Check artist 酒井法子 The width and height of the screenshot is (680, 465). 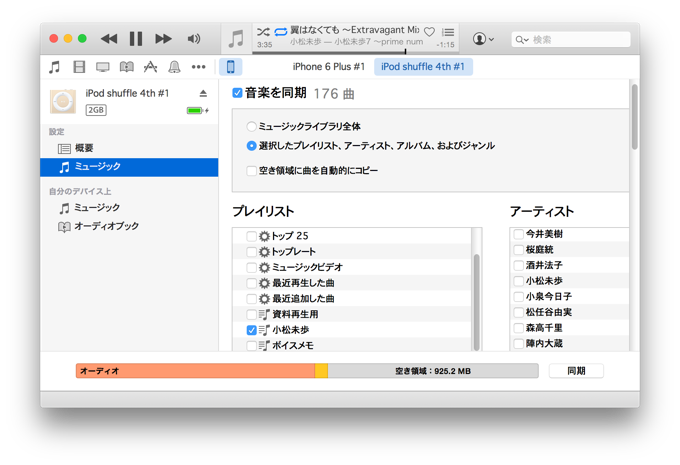518,265
